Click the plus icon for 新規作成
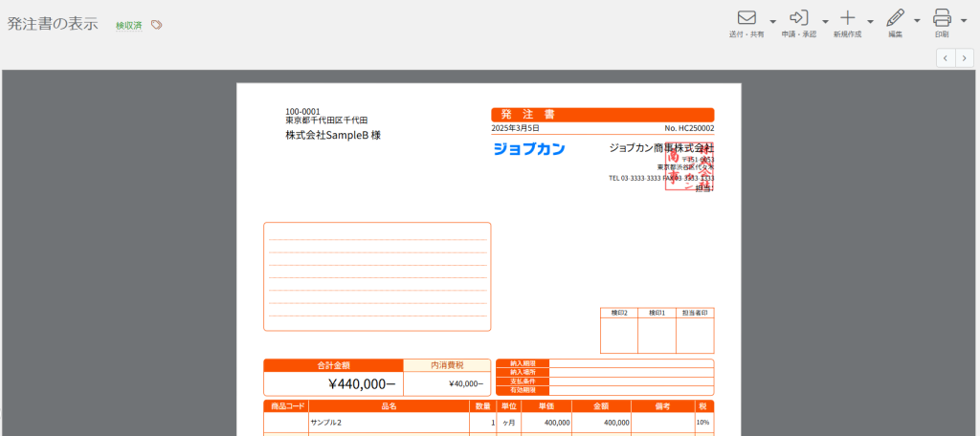Screen dimensions: 980x436 coord(848,17)
